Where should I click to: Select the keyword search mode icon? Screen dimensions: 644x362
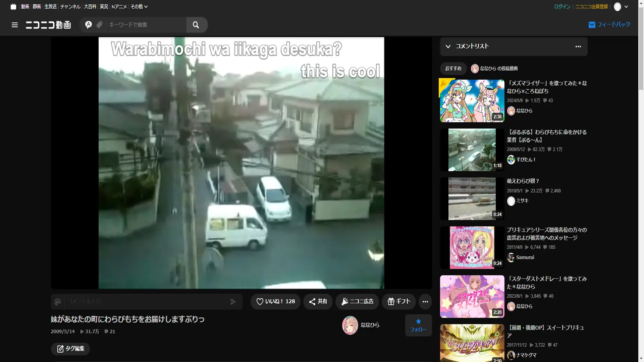[x=88, y=25]
